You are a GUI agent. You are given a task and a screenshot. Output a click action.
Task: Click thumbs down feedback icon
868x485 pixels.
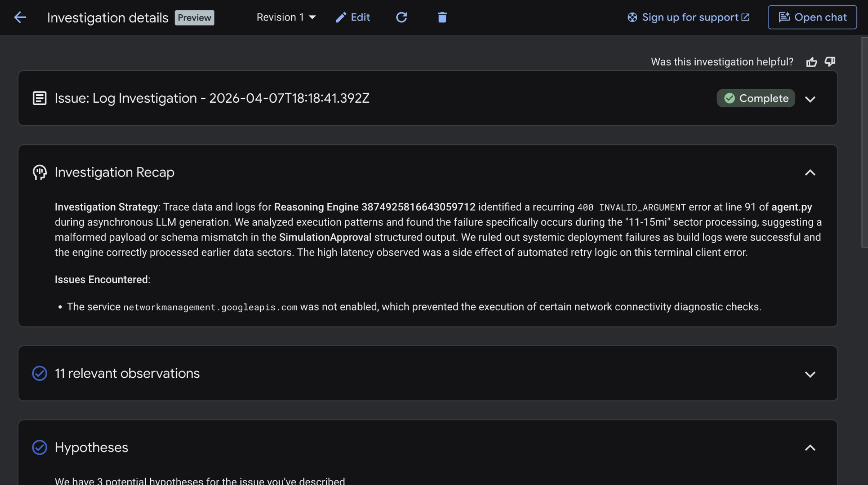830,62
